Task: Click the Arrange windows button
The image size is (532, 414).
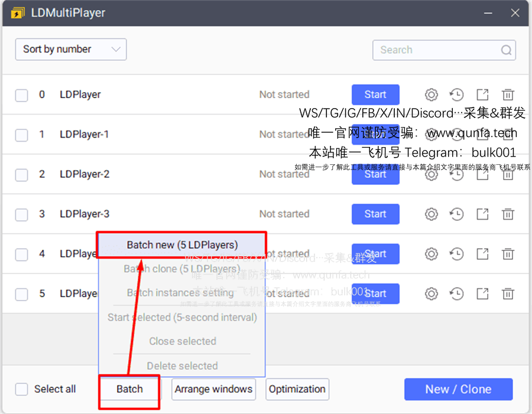Action: (213, 389)
